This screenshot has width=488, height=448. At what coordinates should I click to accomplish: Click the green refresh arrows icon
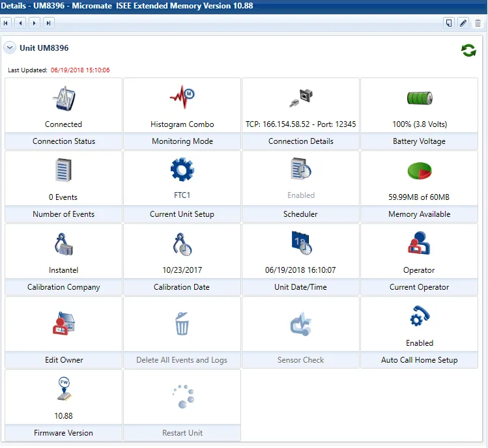(468, 50)
